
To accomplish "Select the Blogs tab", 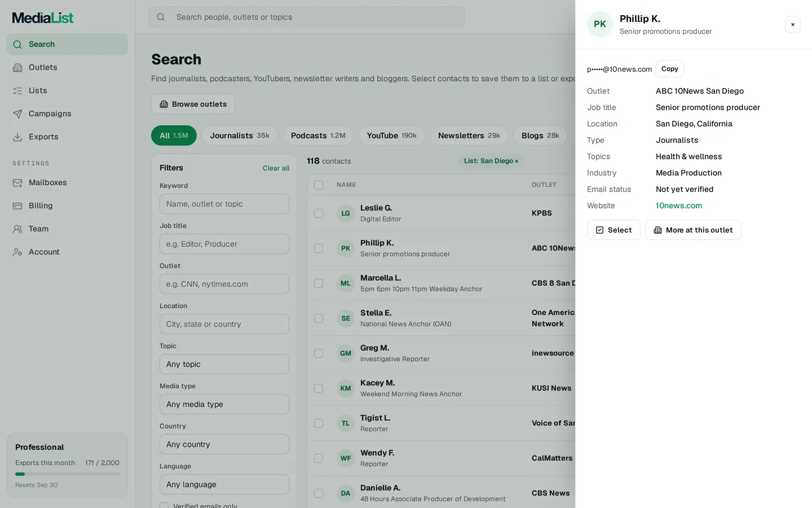I will click(540, 135).
